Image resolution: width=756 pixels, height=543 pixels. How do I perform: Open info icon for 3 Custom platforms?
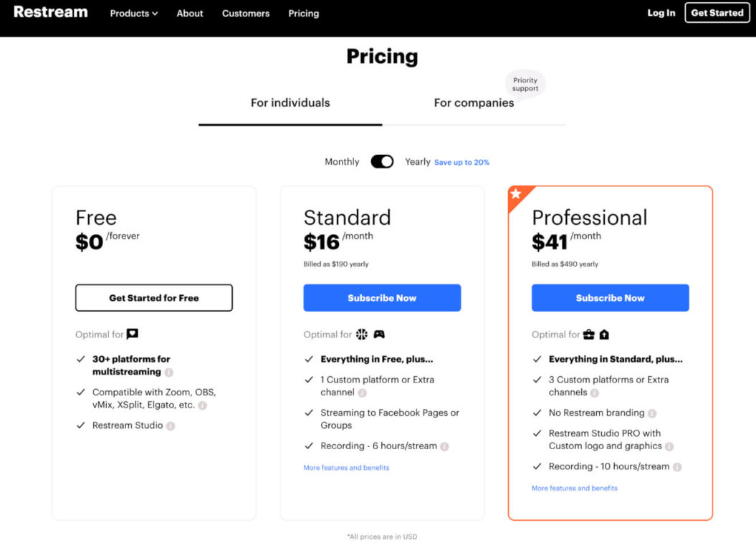pyautogui.click(x=595, y=393)
